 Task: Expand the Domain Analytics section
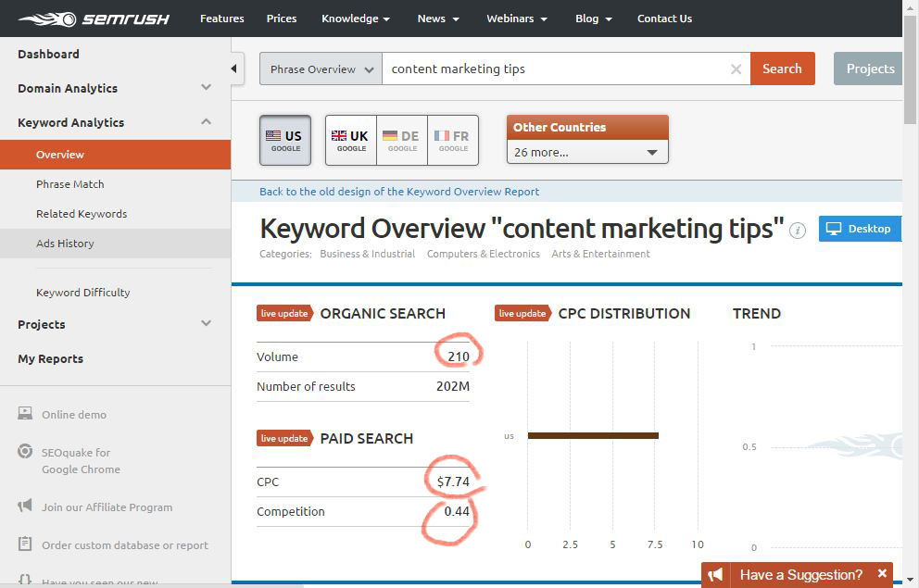click(206, 88)
